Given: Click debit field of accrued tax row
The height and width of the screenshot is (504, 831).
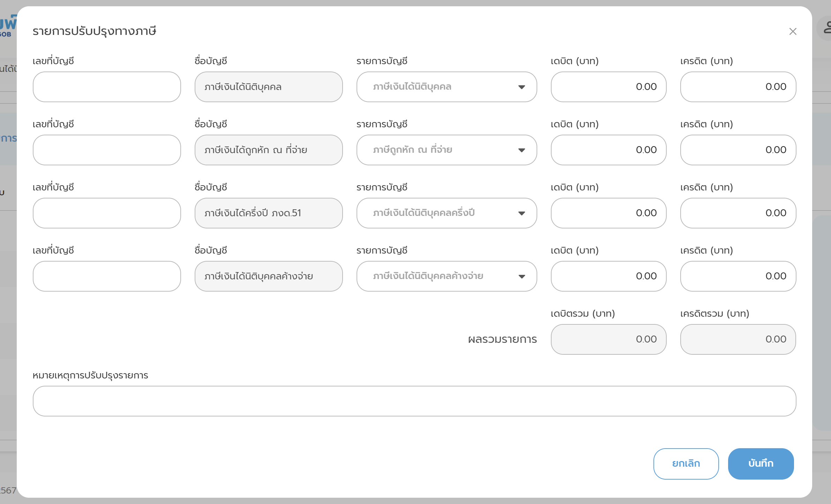Looking at the screenshot, I should (608, 276).
